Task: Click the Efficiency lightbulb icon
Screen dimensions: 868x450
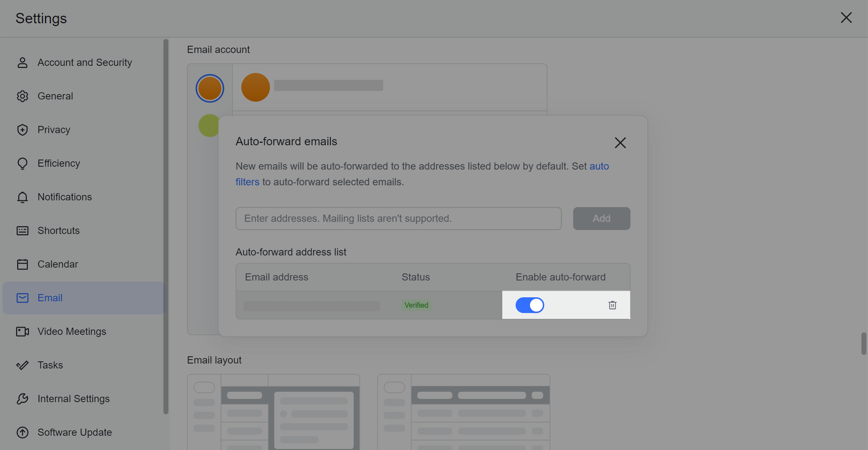Action: (22, 163)
